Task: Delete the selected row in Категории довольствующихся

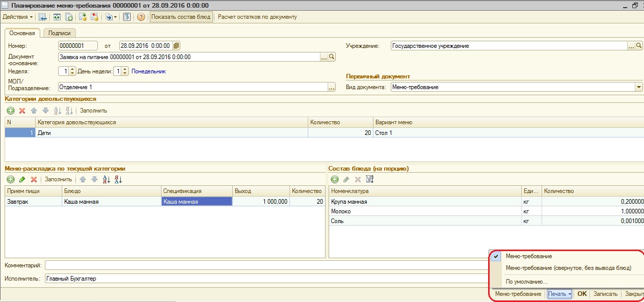Action: pos(22,111)
